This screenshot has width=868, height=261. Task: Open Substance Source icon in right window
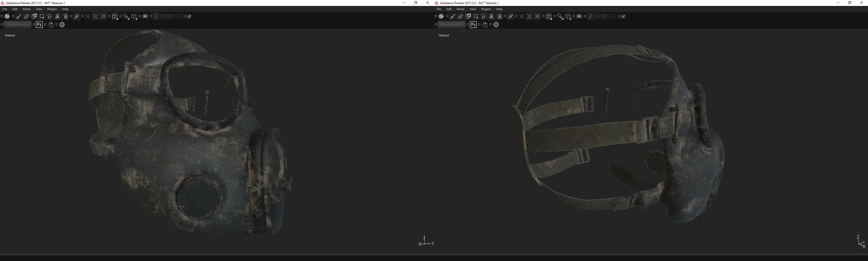pyautogui.click(x=496, y=25)
